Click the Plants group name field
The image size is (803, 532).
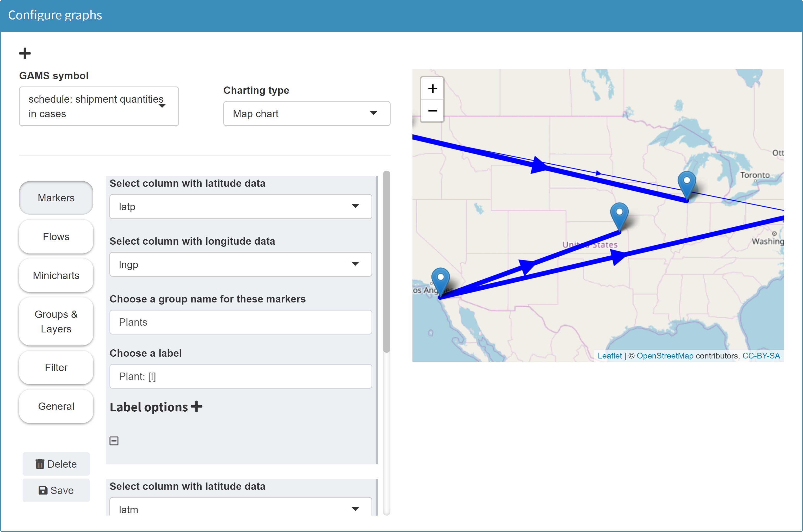click(240, 322)
